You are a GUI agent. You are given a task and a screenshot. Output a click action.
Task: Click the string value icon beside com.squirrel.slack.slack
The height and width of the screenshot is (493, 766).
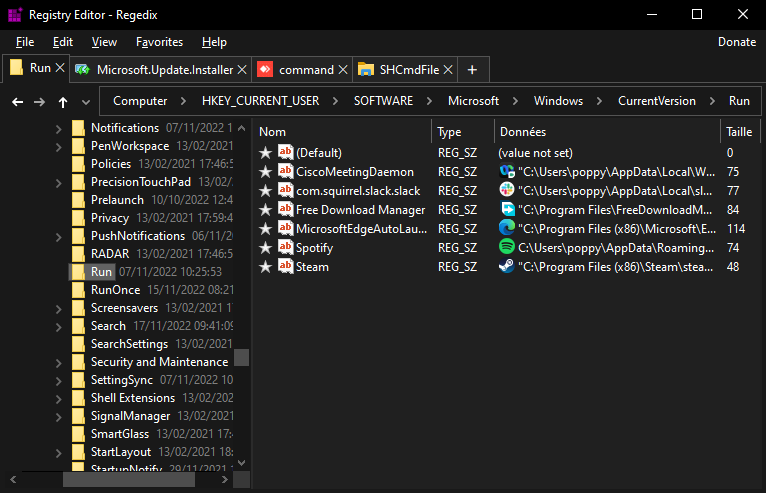click(x=285, y=190)
